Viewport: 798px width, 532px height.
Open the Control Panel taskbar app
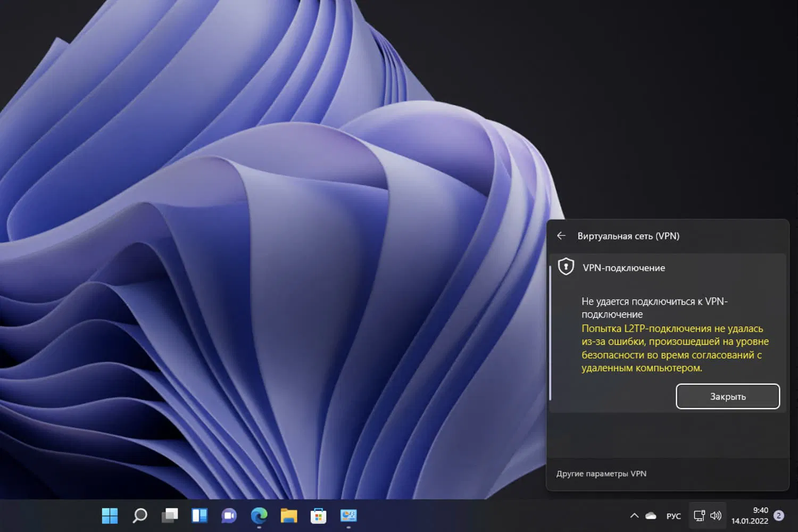coord(348,516)
